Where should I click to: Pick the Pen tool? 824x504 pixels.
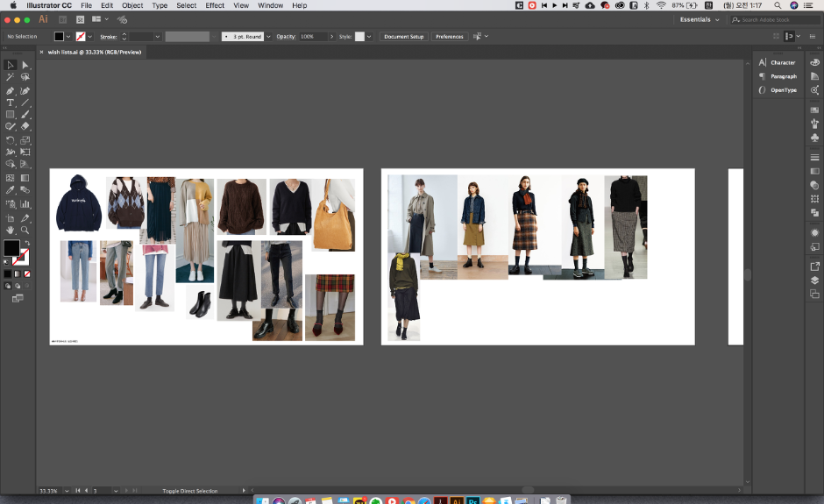(11, 90)
